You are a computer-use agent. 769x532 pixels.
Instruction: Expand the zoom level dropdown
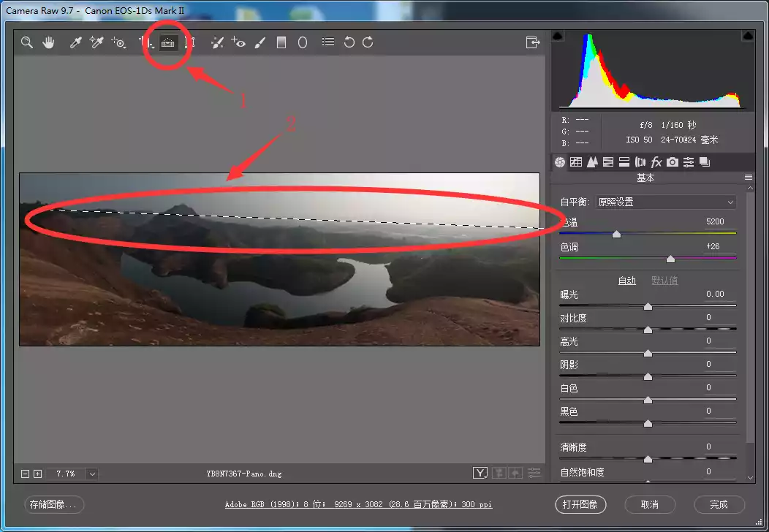pyautogui.click(x=92, y=474)
